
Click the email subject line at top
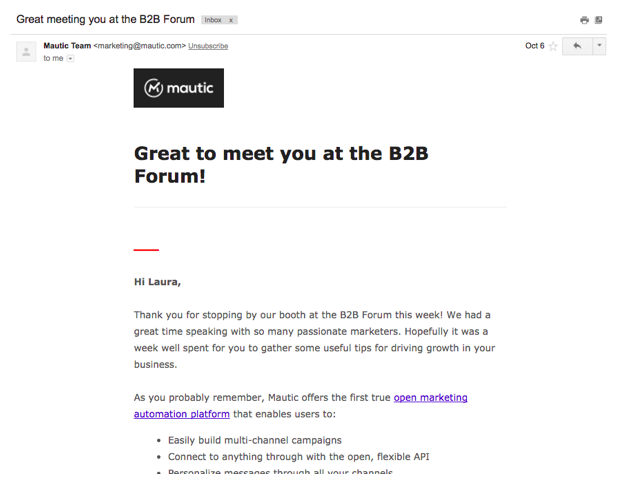105,19
